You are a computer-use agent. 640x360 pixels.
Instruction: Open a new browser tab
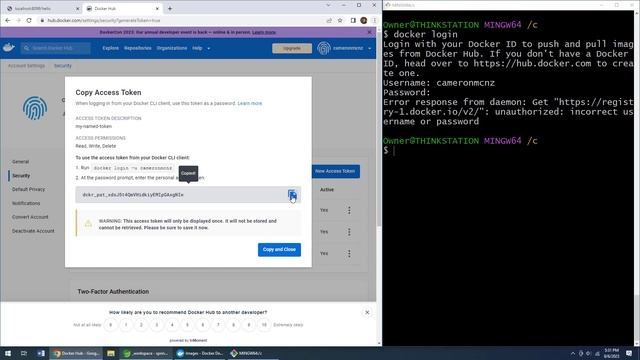click(x=170, y=8)
